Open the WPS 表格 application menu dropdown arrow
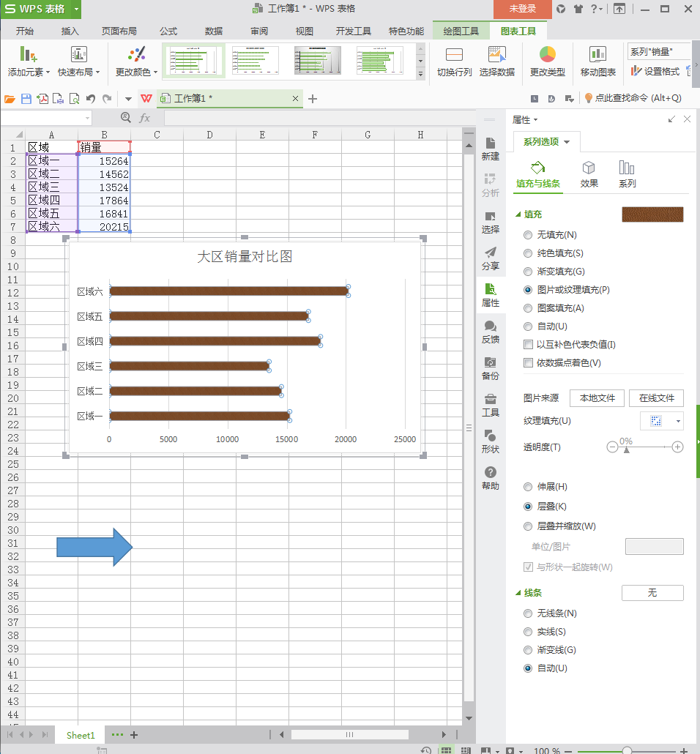The width and height of the screenshot is (700, 754). tap(76, 9)
